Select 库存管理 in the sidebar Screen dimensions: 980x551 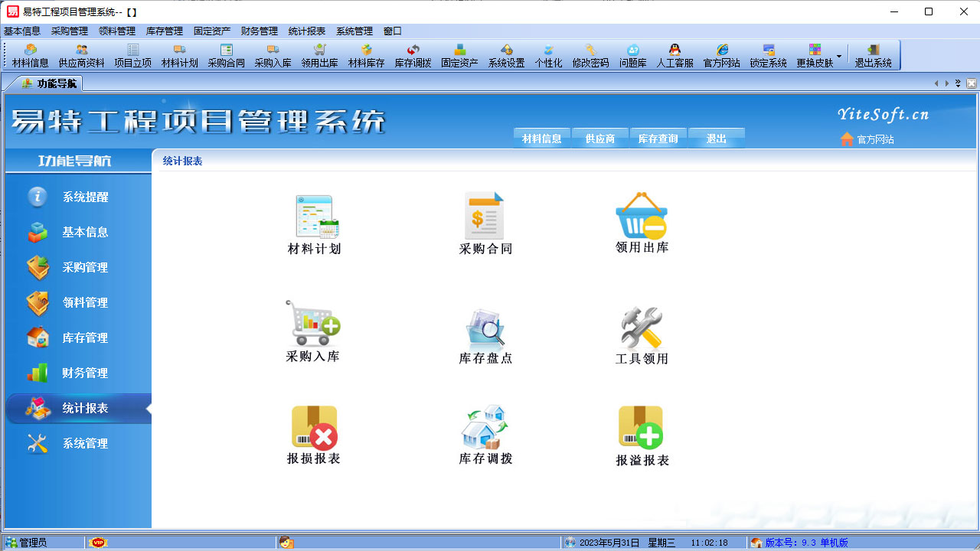76,337
